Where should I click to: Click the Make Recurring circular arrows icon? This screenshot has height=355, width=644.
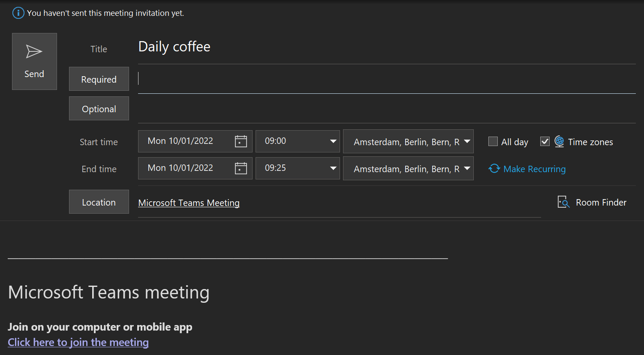pos(494,169)
